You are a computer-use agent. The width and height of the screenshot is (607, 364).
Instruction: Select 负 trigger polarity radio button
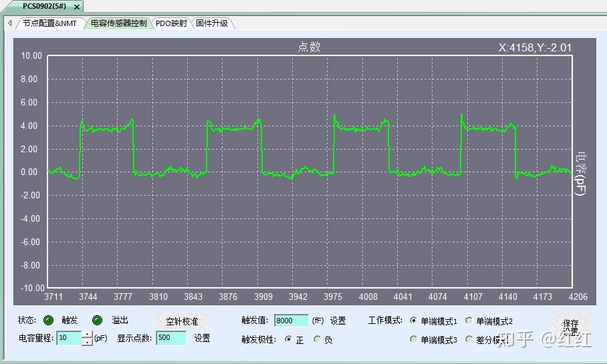click(x=318, y=339)
